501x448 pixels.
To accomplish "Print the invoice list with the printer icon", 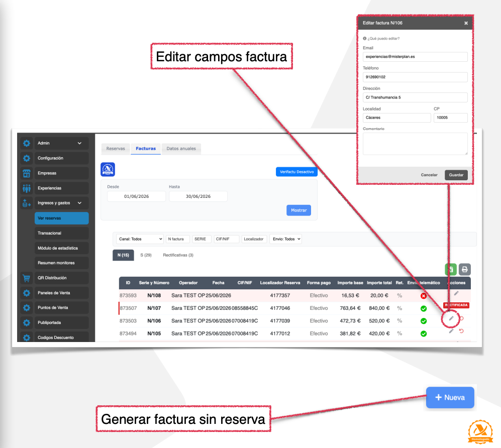I will point(465,270).
